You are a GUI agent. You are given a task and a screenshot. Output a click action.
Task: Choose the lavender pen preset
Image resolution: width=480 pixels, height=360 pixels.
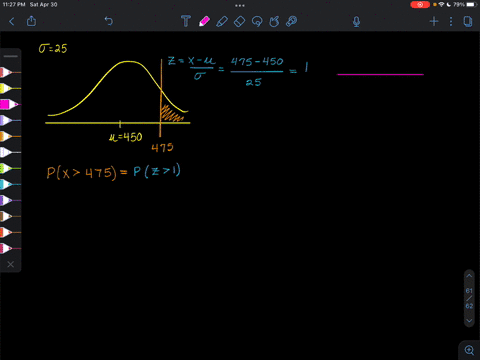coord(10,120)
